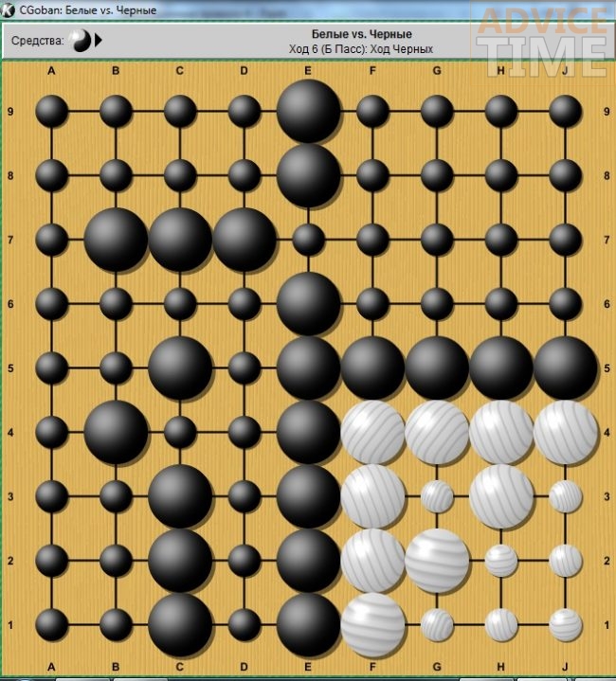Viewport: 616px width, 681px height.
Task: Click the white stone at F1
Action: (x=372, y=625)
